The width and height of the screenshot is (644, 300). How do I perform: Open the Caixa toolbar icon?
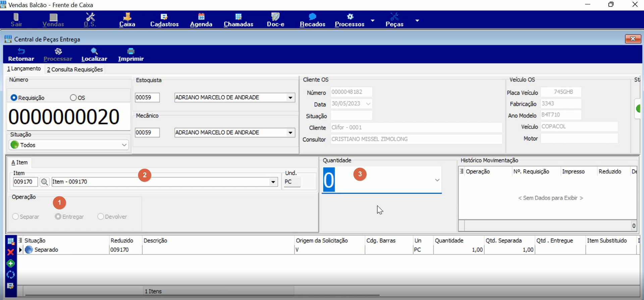(x=127, y=16)
